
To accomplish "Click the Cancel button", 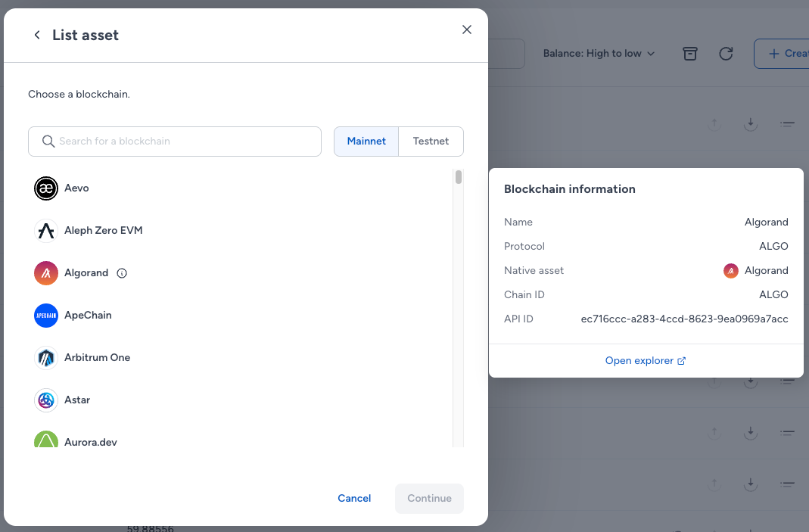I will 354,498.
